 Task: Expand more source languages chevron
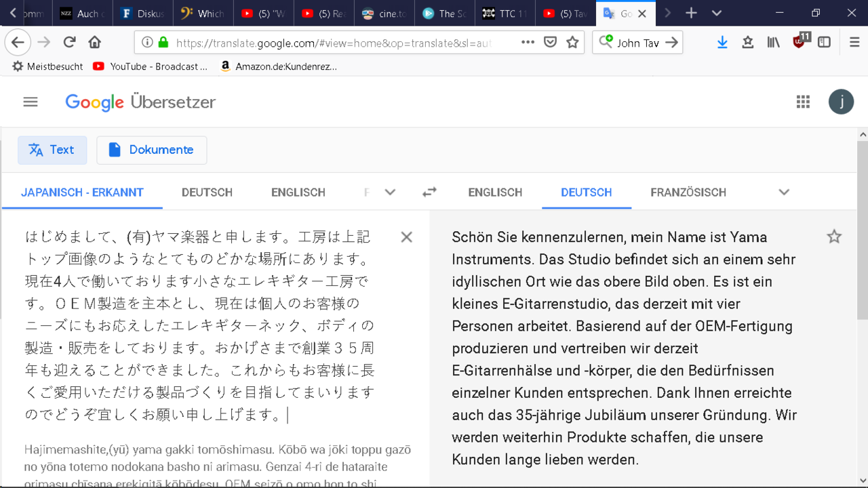click(x=390, y=192)
